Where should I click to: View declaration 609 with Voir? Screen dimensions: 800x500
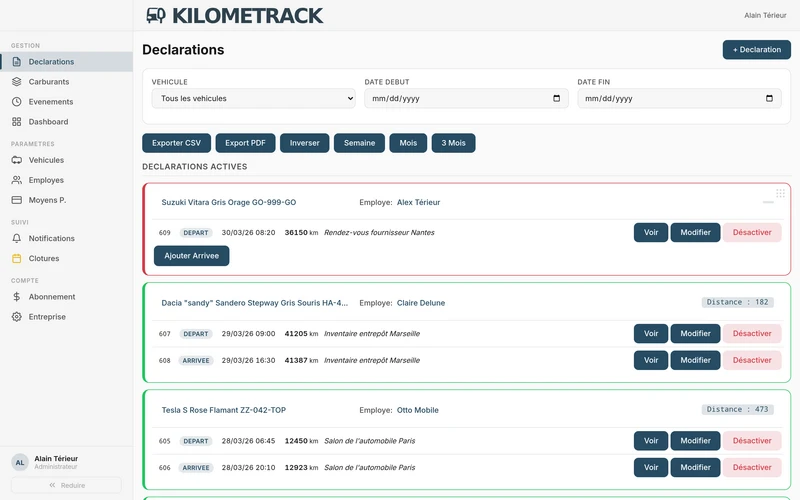click(651, 232)
